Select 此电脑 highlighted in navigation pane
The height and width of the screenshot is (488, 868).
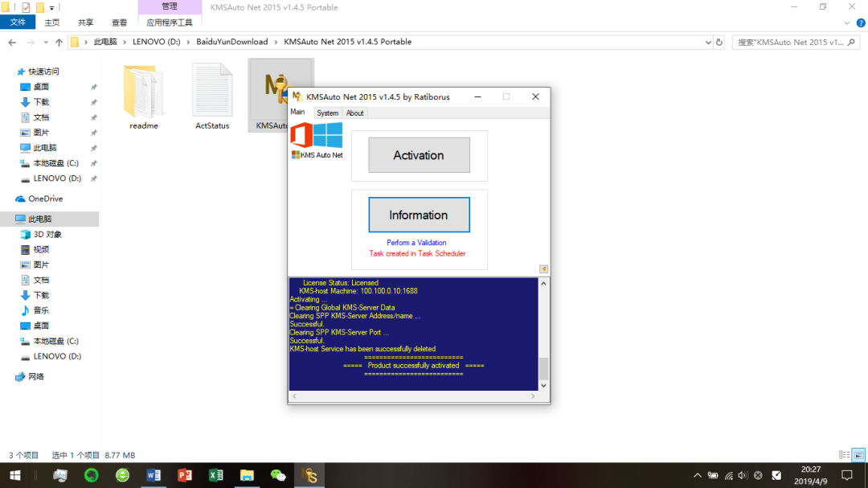coord(50,219)
